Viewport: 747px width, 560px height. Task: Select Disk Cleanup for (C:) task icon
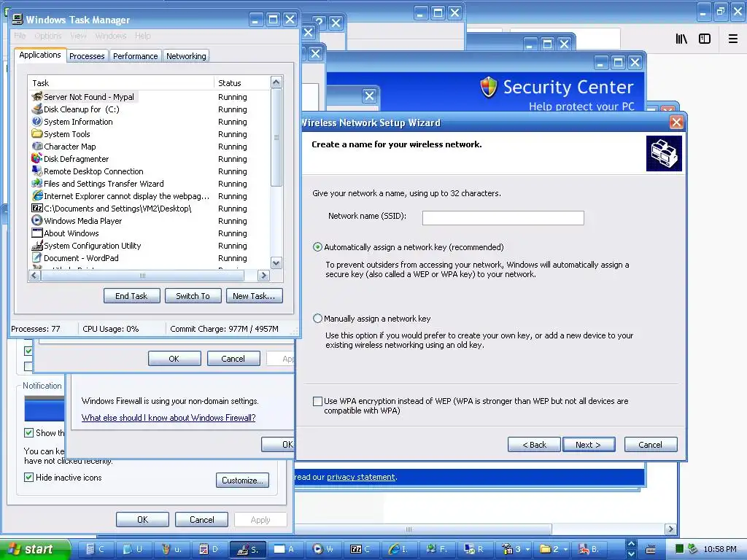coord(37,109)
